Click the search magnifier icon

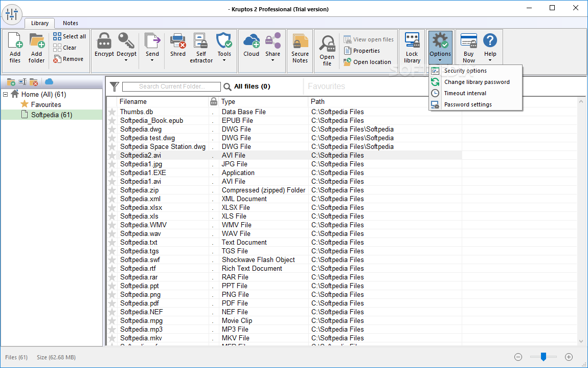point(227,86)
